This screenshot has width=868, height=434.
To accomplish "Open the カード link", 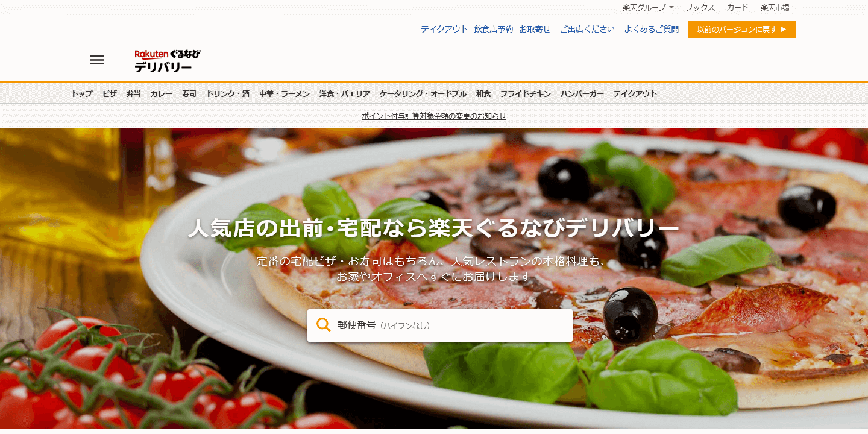I will (738, 8).
